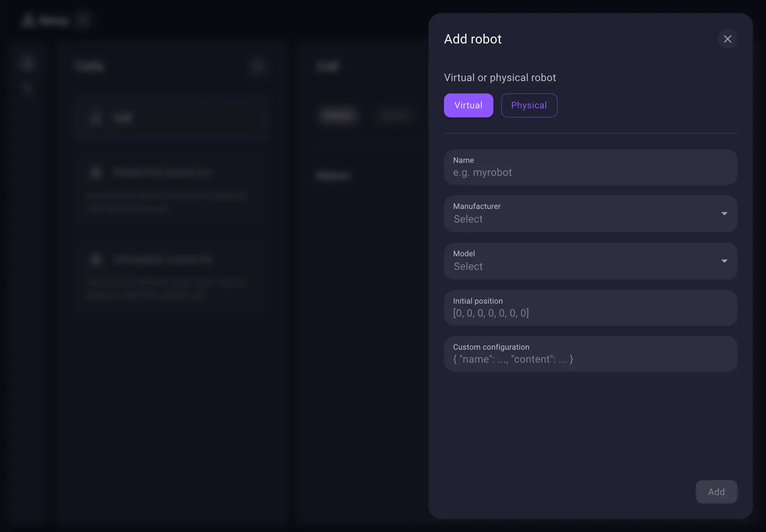Screen dimensions: 766x532
Task: Click the Manufacturer dropdown arrow icon
Action: (x=724, y=214)
